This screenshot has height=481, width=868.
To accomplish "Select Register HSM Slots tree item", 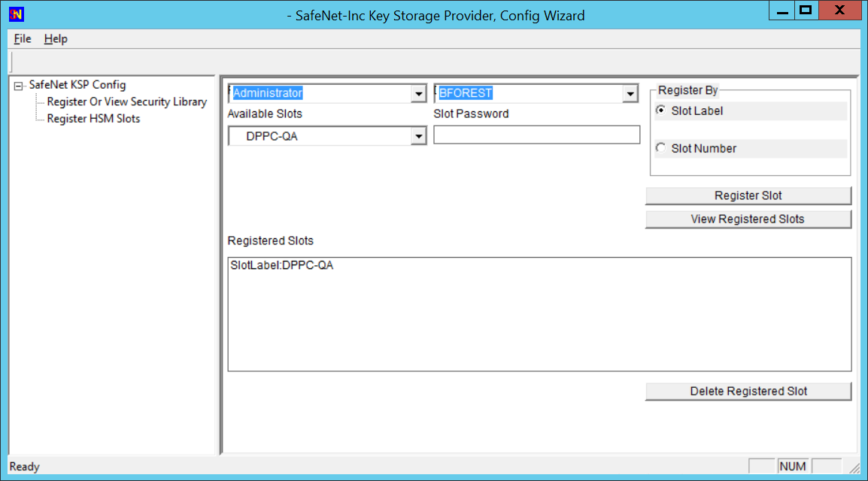I will click(93, 119).
